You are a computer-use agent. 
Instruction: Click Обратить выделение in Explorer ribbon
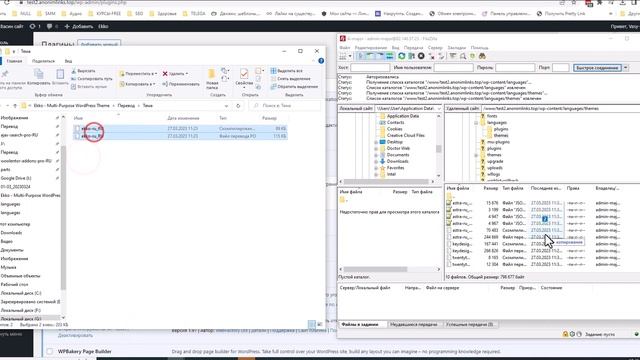coord(294,87)
